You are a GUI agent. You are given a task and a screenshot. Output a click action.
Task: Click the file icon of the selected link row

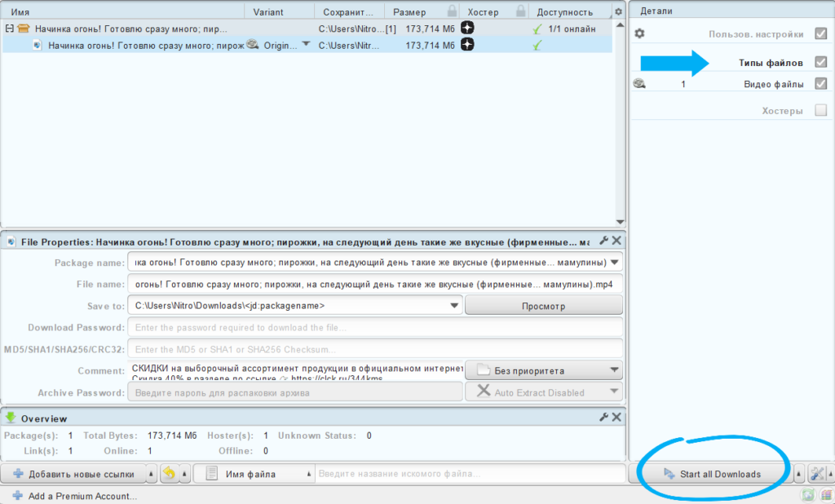38,46
